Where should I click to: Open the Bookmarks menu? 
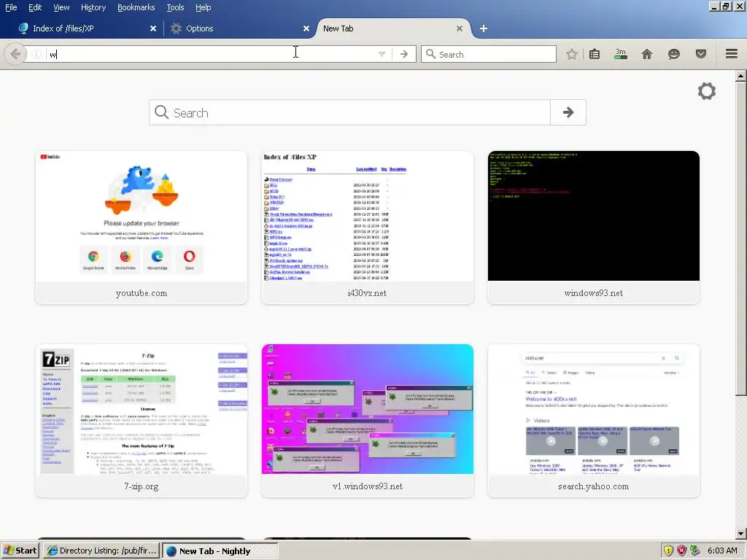click(136, 7)
